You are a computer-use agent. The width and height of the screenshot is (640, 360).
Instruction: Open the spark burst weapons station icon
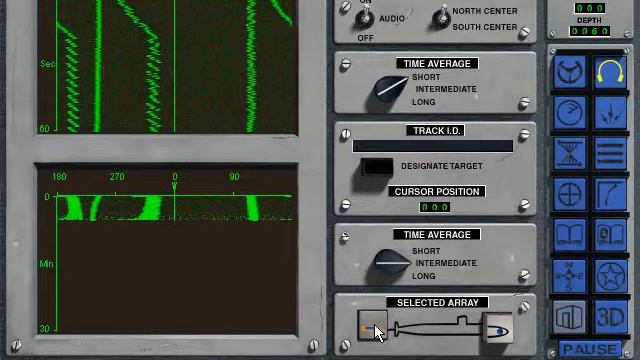coord(610,113)
